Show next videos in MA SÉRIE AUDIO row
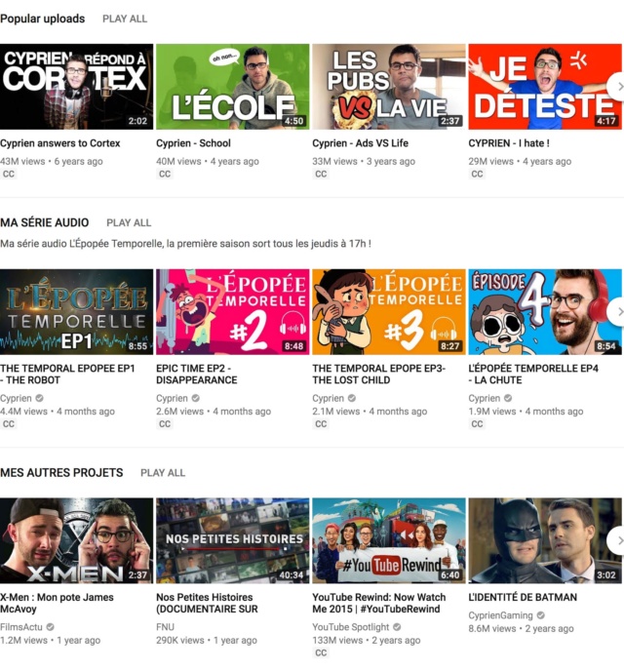Viewport: 624px width, 672px height. 617,311
